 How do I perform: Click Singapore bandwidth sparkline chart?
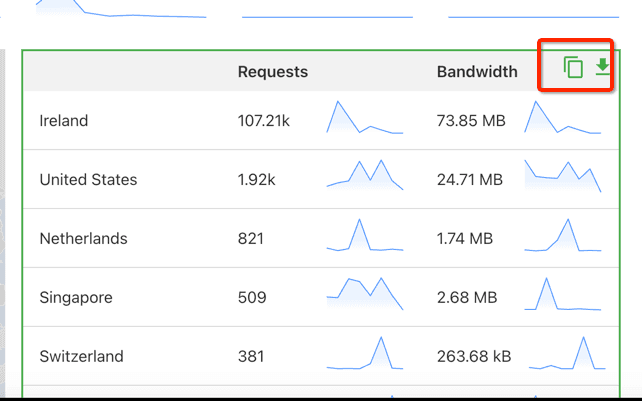(x=563, y=295)
